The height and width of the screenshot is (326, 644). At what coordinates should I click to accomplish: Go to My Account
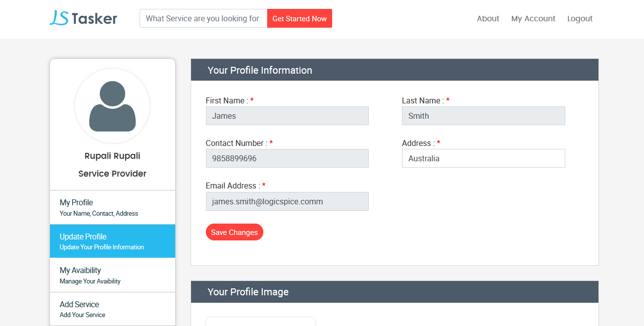[533, 18]
